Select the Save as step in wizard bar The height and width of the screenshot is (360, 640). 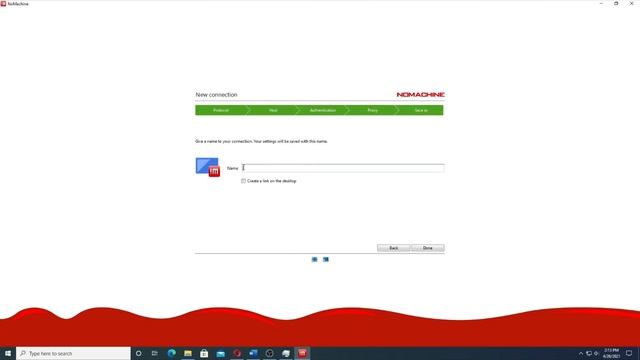tap(421, 110)
